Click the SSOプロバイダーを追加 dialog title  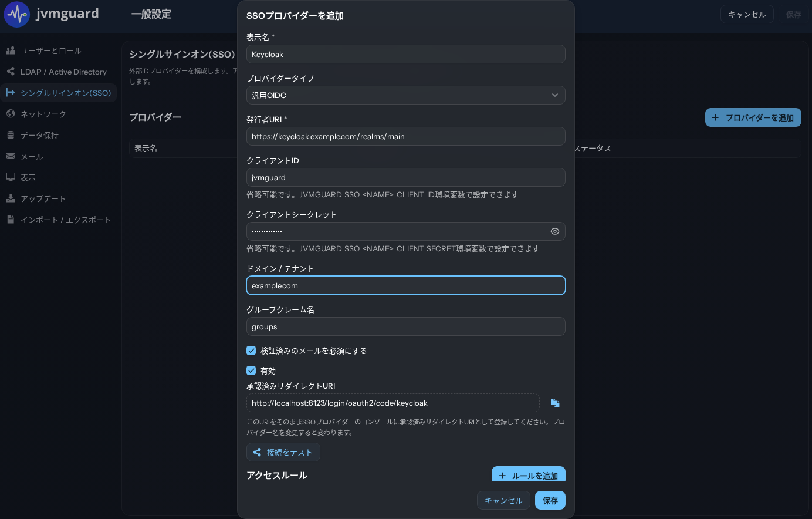point(295,16)
